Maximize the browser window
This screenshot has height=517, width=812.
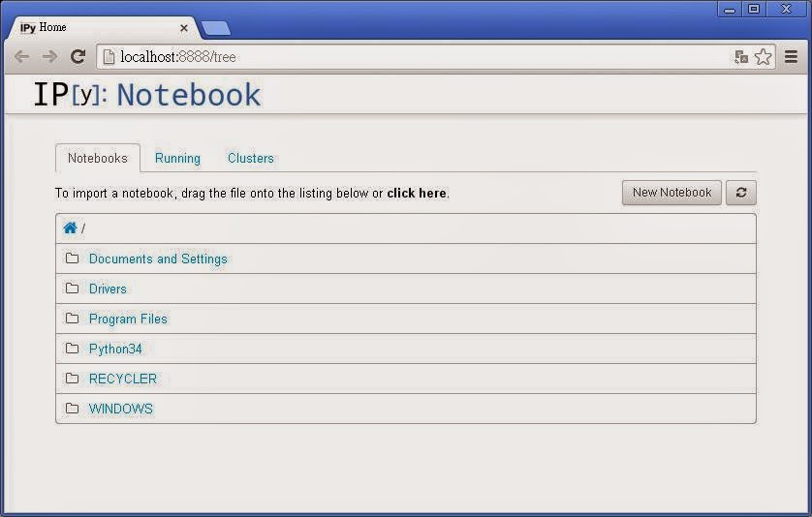[754, 10]
